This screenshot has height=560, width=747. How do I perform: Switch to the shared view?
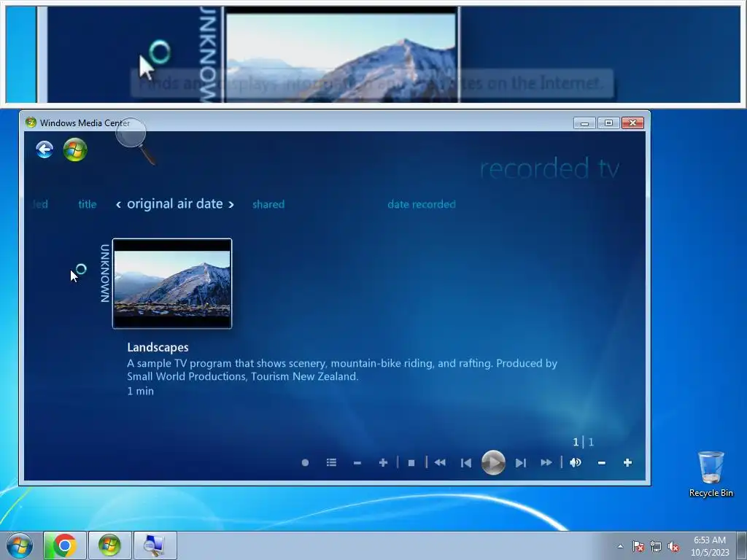click(x=268, y=204)
